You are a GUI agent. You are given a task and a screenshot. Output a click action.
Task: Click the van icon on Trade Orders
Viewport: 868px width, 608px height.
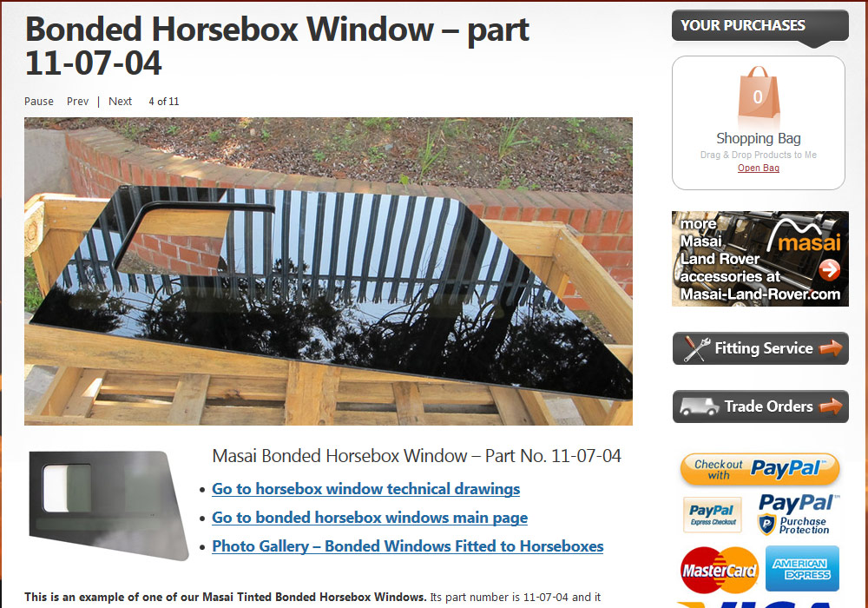[699, 406]
